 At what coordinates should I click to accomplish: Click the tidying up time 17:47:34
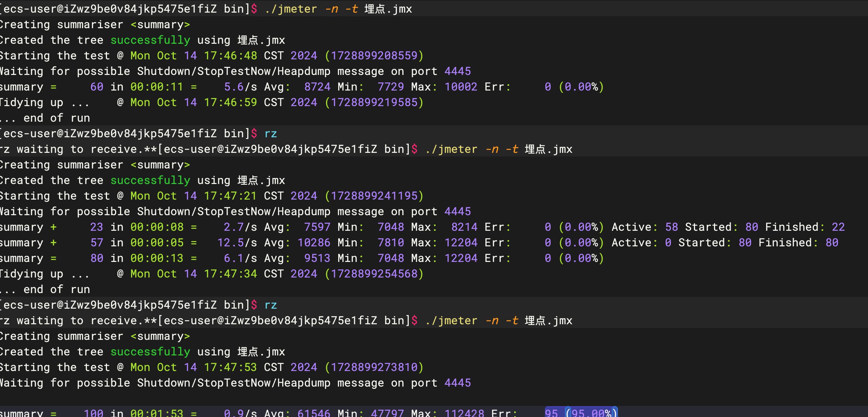pyautogui.click(x=230, y=274)
